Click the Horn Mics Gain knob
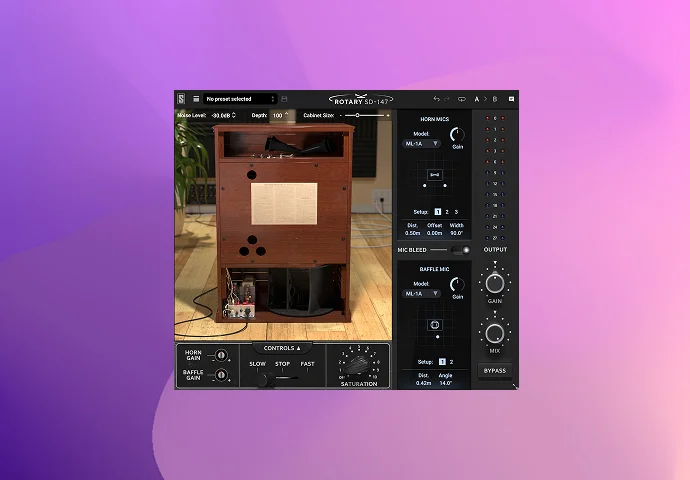The image size is (690, 480). [x=457, y=134]
